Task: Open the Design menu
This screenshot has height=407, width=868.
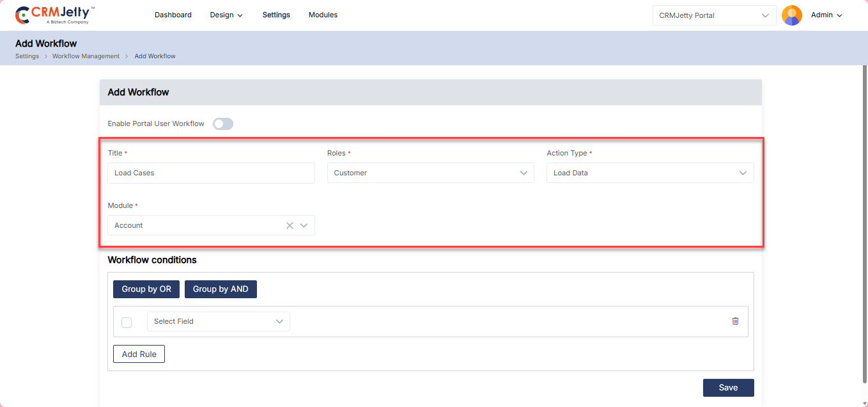Action: click(226, 15)
